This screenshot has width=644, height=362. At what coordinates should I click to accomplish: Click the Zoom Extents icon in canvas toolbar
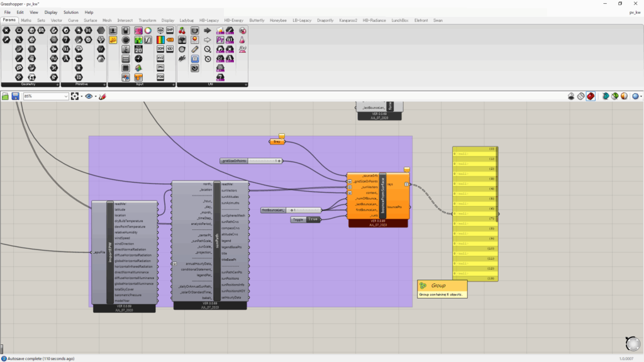pos(75,96)
